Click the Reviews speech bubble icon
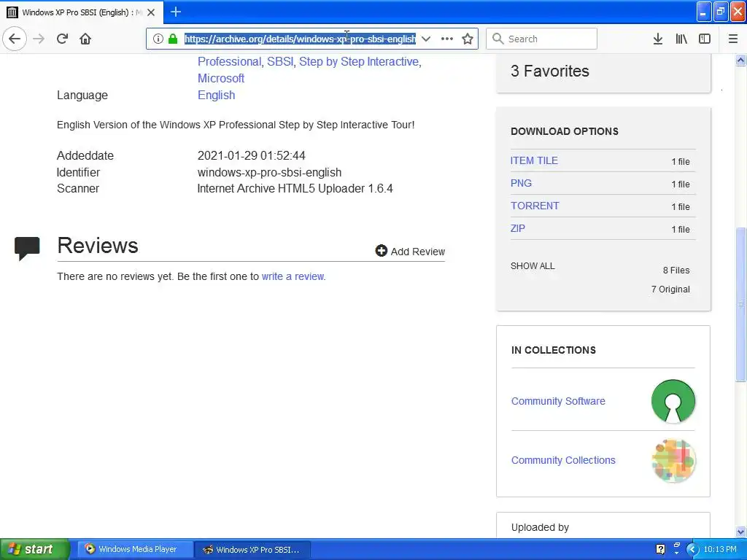This screenshot has height=560, width=747. (x=27, y=248)
